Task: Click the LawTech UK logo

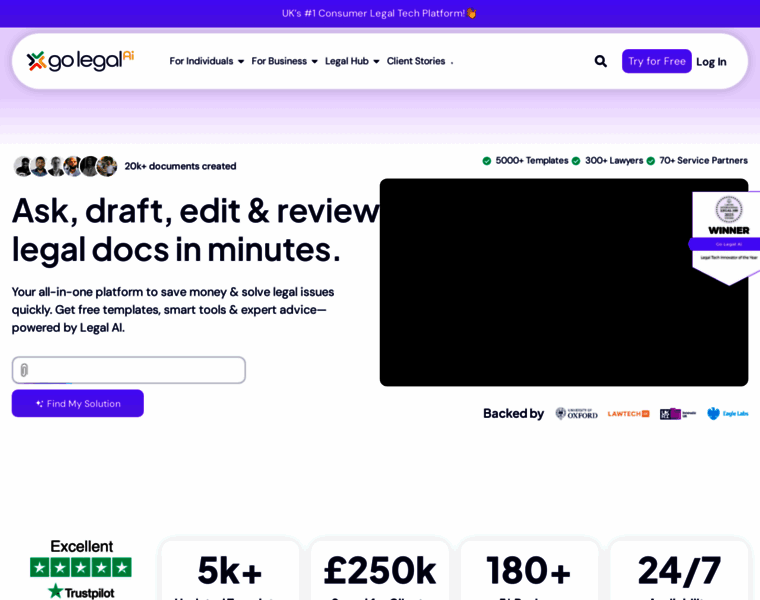Action: coord(628,413)
